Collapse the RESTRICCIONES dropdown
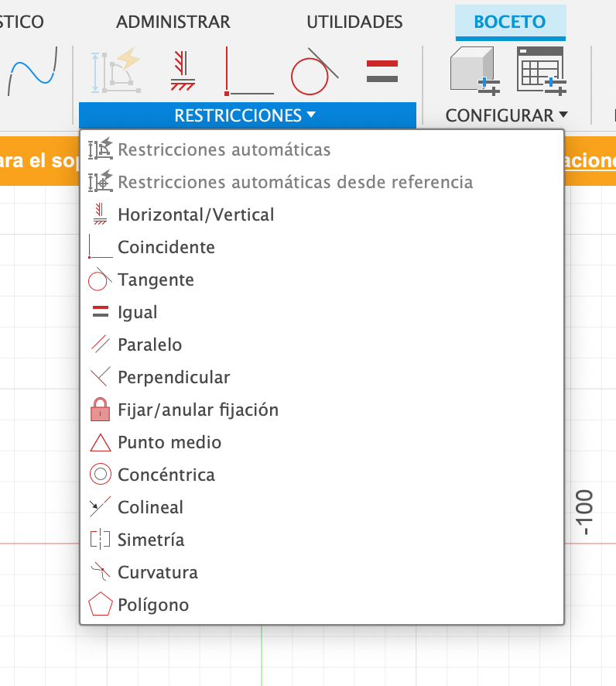616x686 pixels. click(247, 115)
